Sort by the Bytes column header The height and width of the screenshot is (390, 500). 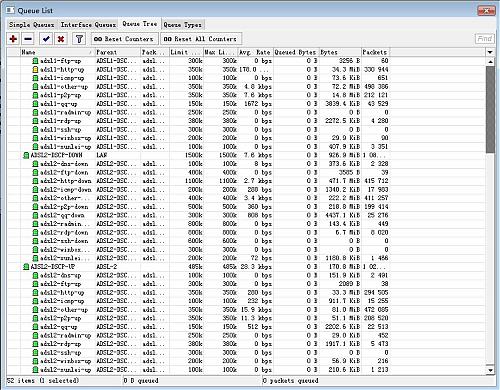click(x=340, y=52)
